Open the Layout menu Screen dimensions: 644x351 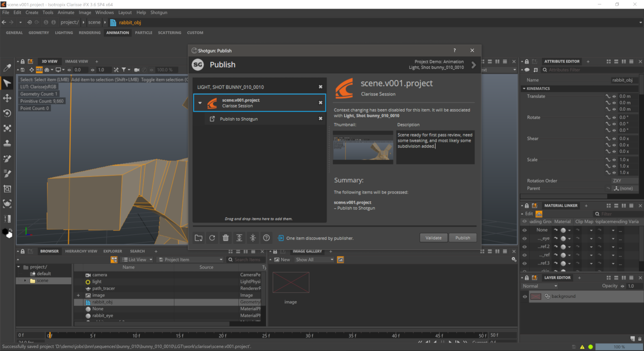(125, 12)
